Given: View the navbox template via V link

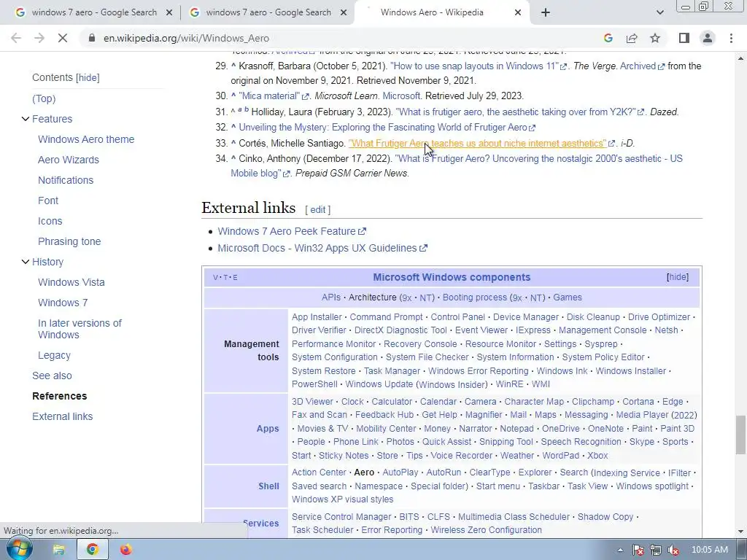Looking at the screenshot, I should click(x=215, y=278).
